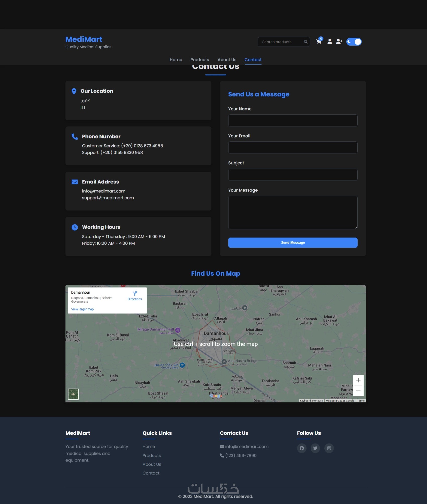
Task: Click the cart count badge
Action: coord(321,39)
